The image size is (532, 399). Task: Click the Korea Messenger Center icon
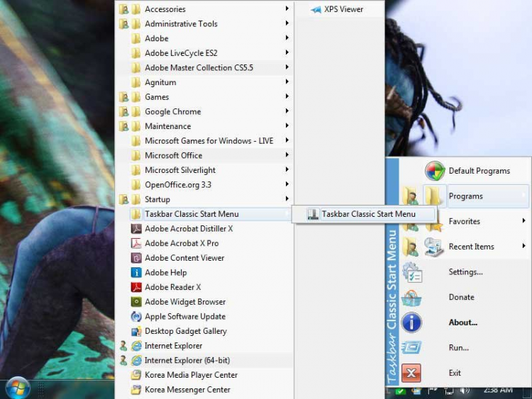(136, 390)
